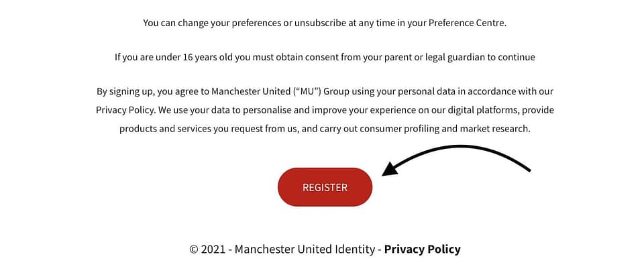This screenshot has height=275, width=644.
Task: Click the "By signing up" text
Action: click(125, 91)
